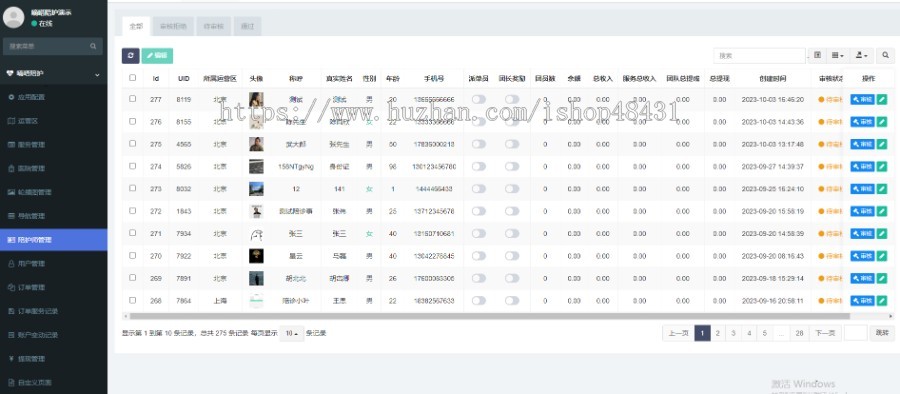The image size is (900, 394).
Task: Toggle the 派单员 switch for Id 275
Action: (478, 144)
